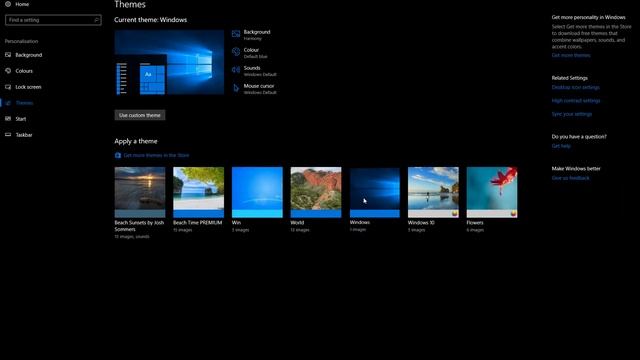Click the Taskbar icon in the sidebar

pos(8,135)
